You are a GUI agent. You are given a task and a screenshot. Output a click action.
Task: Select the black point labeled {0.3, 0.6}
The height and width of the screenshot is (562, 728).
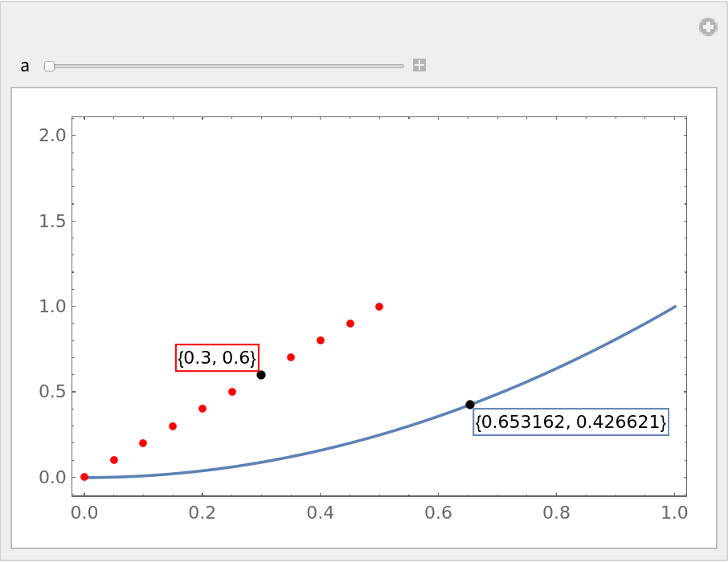tap(261, 375)
